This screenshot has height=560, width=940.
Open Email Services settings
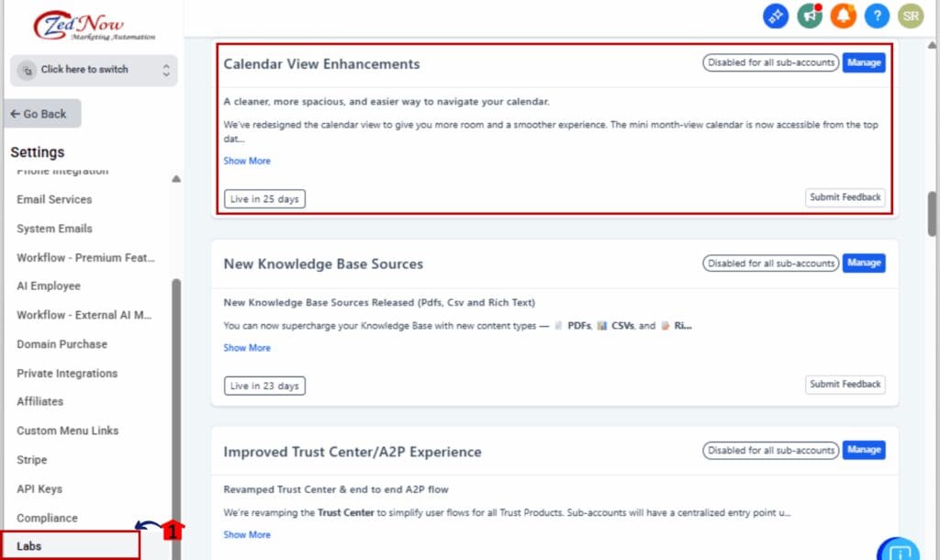[x=54, y=199]
